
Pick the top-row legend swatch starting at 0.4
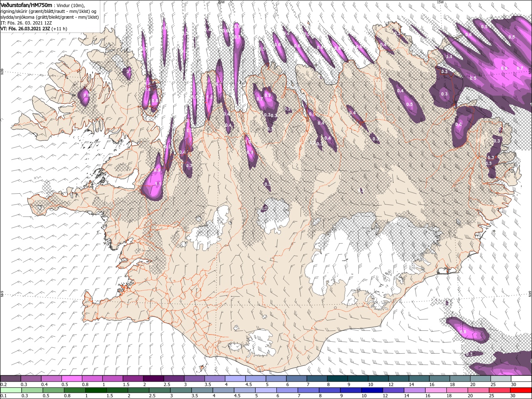tap(51, 379)
